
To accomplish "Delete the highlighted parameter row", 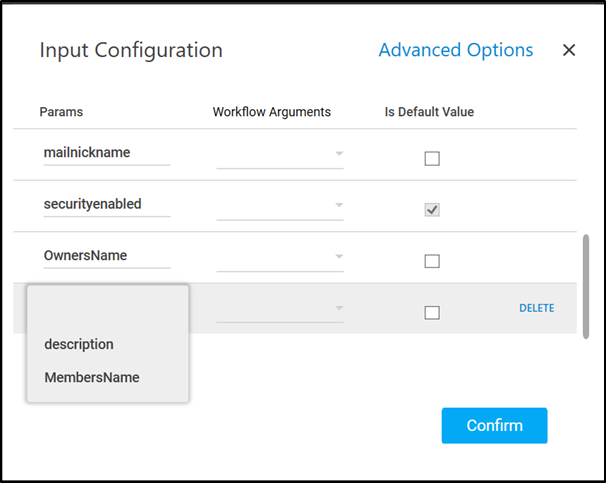I will pos(536,308).
